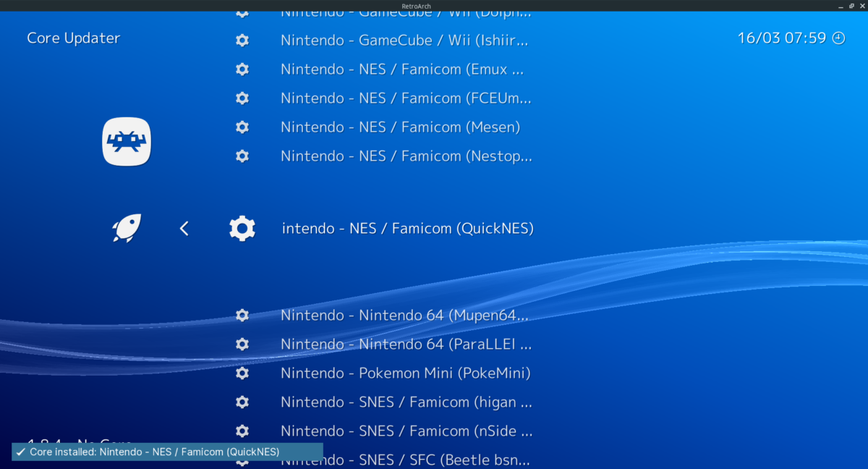This screenshot has height=469, width=868.
Task: Click the back chevron arrow
Action: tap(184, 228)
